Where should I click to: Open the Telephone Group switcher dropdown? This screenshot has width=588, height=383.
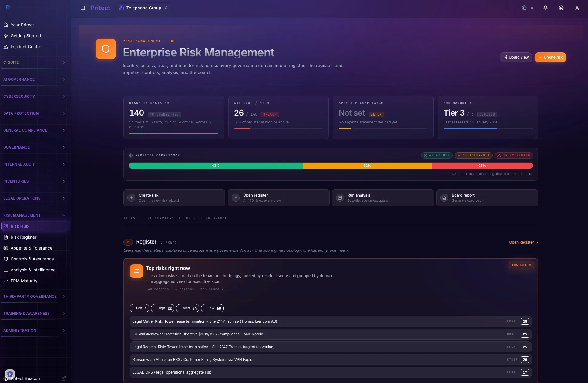[x=143, y=8]
